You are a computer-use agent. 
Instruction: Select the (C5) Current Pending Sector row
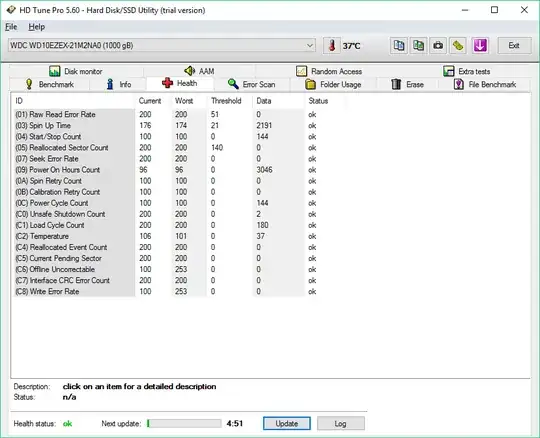click(x=165, y=258)
